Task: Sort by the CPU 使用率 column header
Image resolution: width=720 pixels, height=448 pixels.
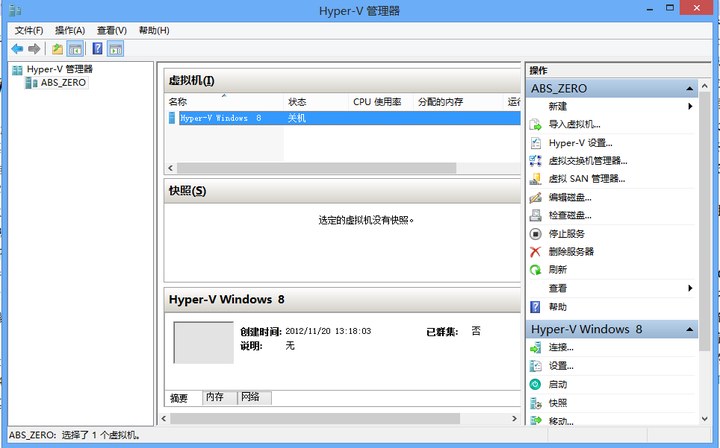Action: [381, 102]
